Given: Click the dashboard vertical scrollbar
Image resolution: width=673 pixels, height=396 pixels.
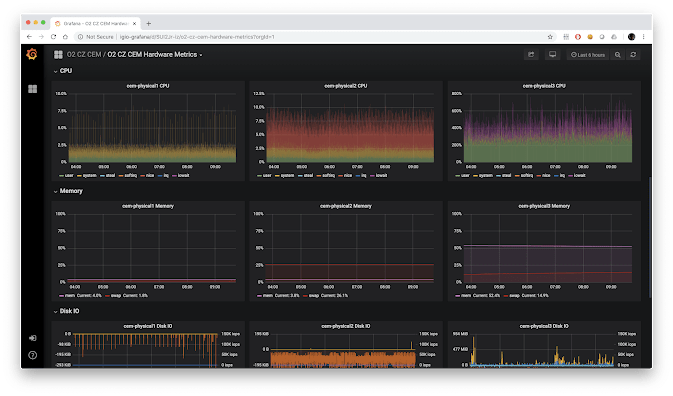Looking at the screenshot, I should (x=650, y=236).
